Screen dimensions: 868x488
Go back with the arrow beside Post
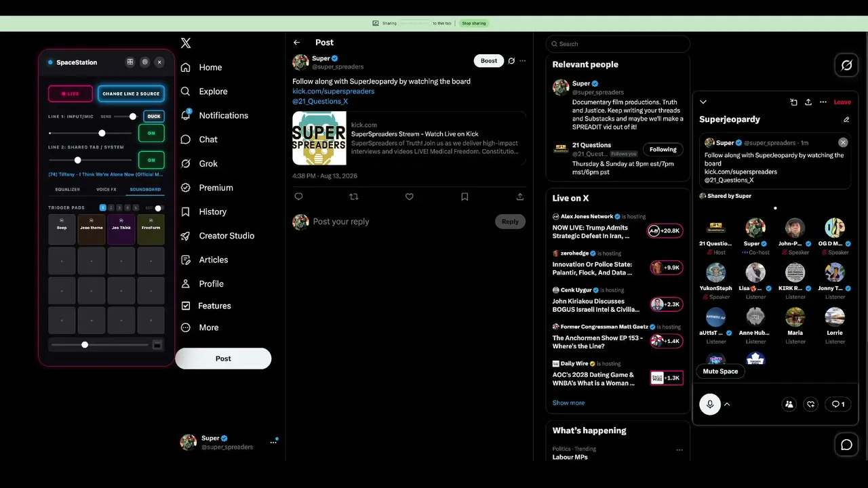(x=296, y=43)
